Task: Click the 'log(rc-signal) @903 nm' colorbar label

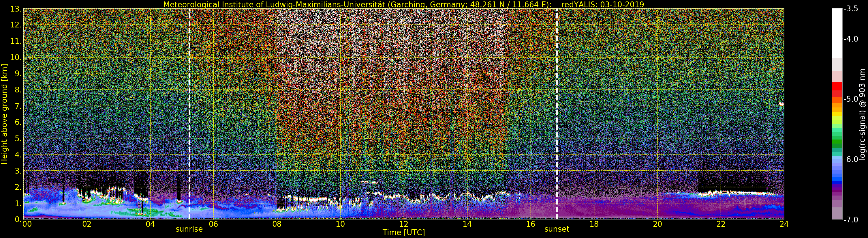Action: tap(862, 114)
